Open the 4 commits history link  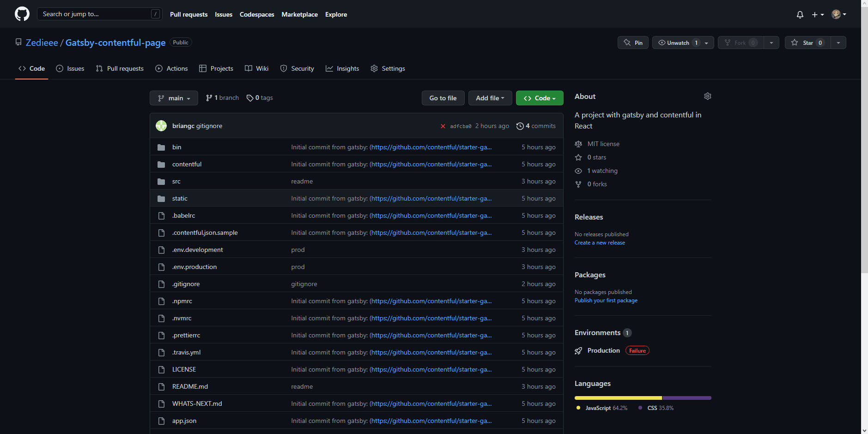pos(536,126)
